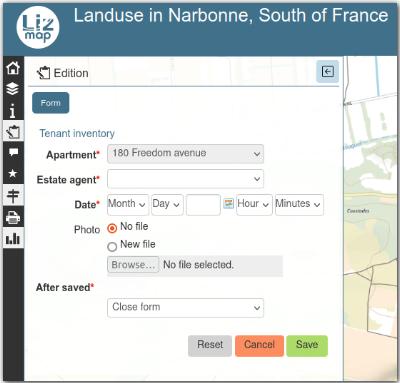400x383 pixels.
Task: Go to the home icon in sidebar
Action: pyautogui.click(x=13, y=68)
